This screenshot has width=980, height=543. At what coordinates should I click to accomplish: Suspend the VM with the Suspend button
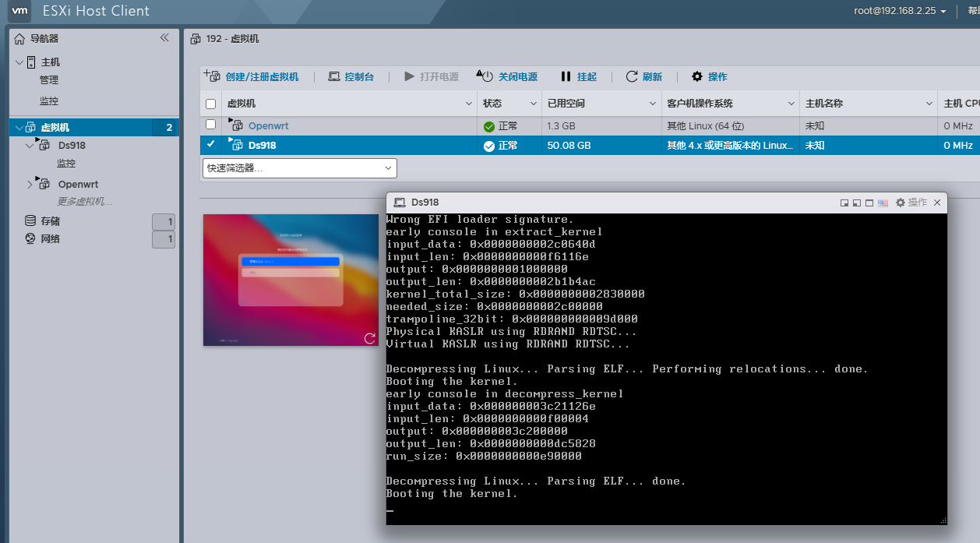[579, 76]
